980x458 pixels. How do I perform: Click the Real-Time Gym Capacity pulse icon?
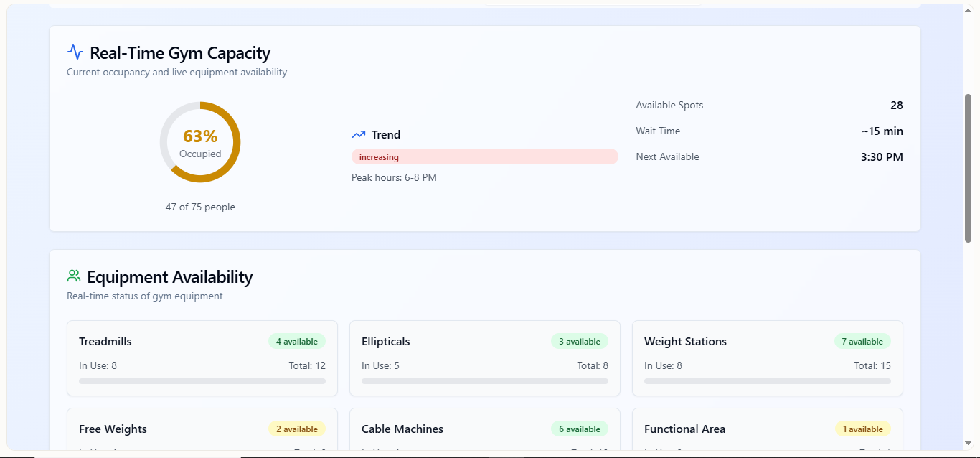coord(75,52)
